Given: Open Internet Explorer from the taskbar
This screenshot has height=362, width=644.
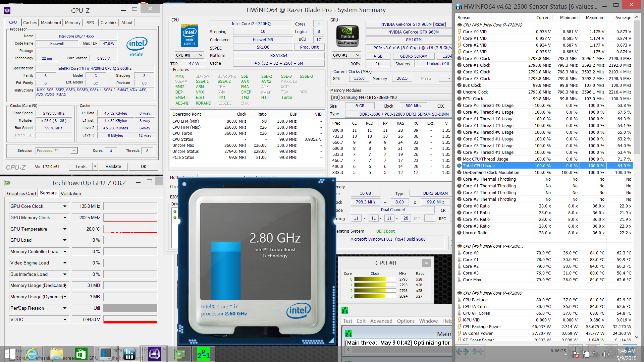Looking at the screenshot, I should (32, 354).
